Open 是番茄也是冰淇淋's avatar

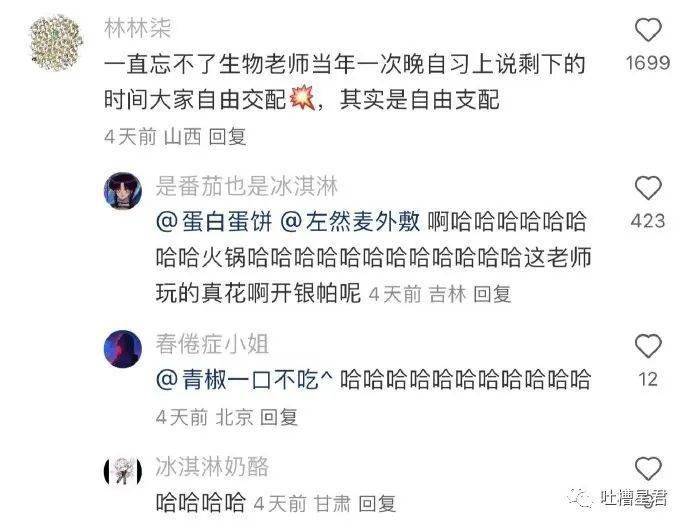pos(123,191)
